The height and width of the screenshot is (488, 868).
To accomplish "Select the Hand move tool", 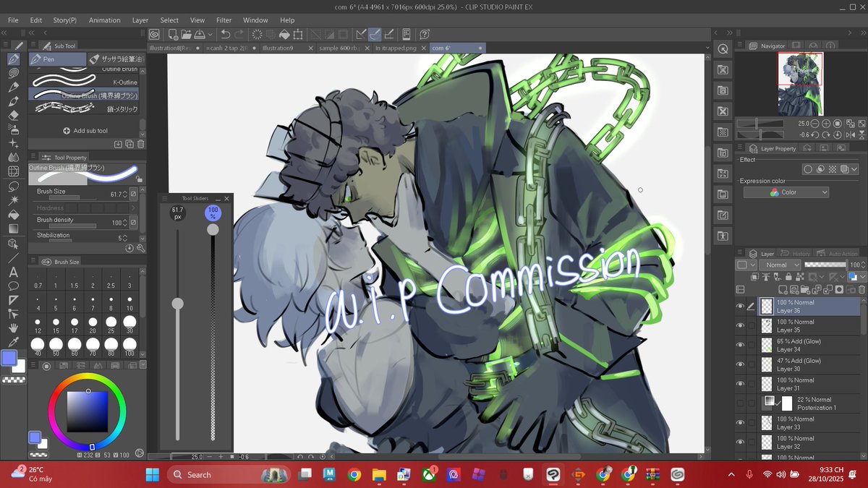I will pos(13,328).
